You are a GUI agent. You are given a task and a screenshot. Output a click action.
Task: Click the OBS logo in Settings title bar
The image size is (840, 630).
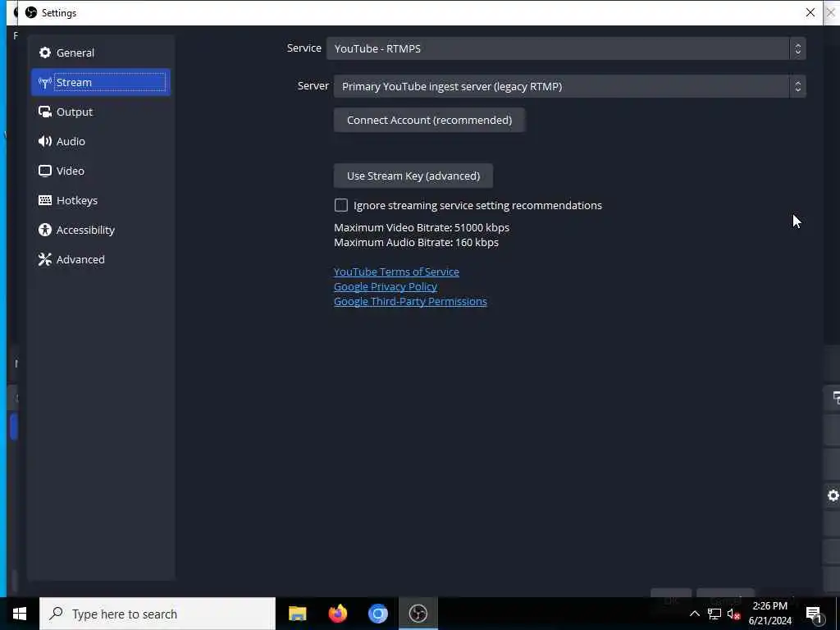pyautogui.click(x=31, y=12)
